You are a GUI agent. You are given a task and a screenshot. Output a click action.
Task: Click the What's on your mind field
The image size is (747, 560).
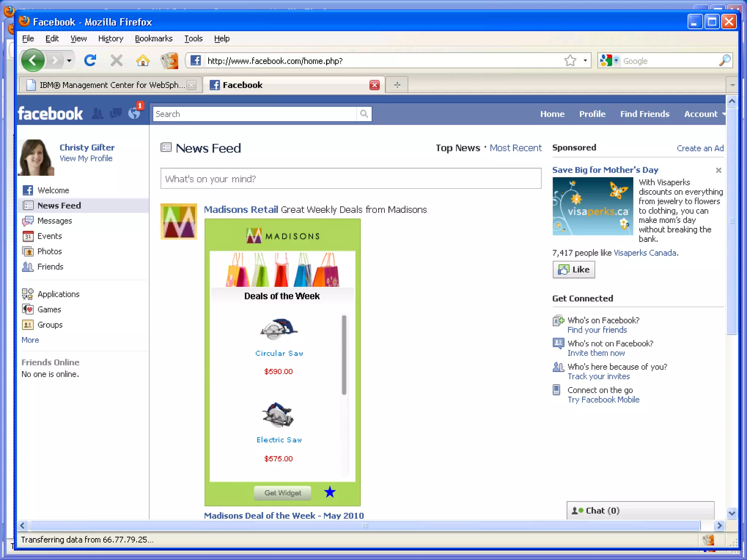(x=351, y=179)
